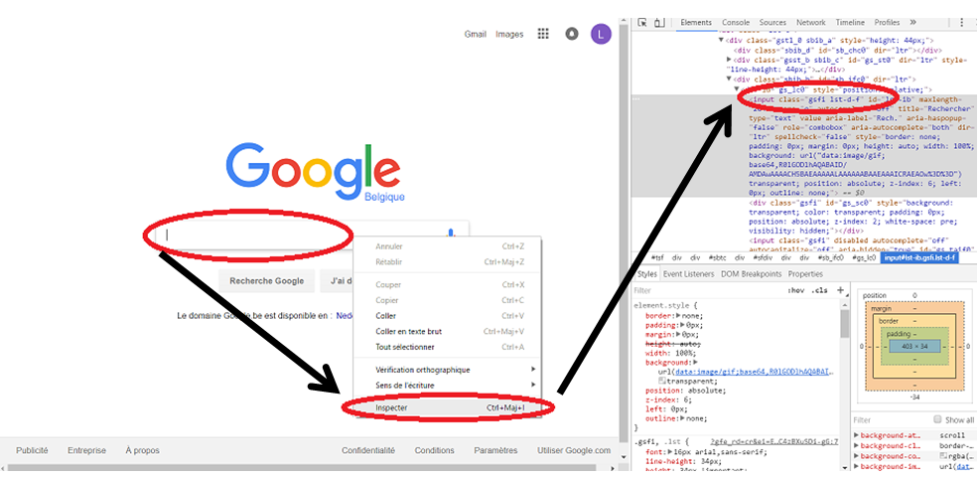The height and width of the screenshot is (477, 980).
Task: Expand the background shorthand in element.style
Action: coord(695,362)
